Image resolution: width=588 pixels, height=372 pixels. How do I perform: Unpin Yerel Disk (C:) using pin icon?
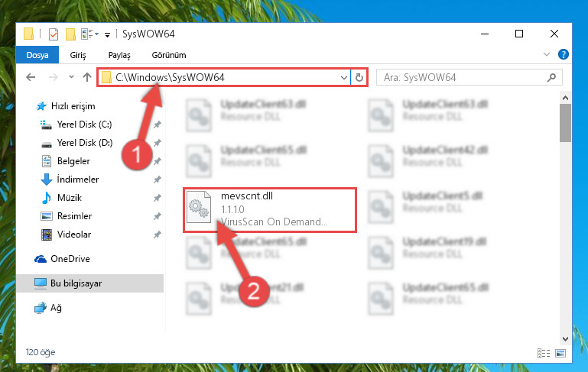(x=157, y=125)
